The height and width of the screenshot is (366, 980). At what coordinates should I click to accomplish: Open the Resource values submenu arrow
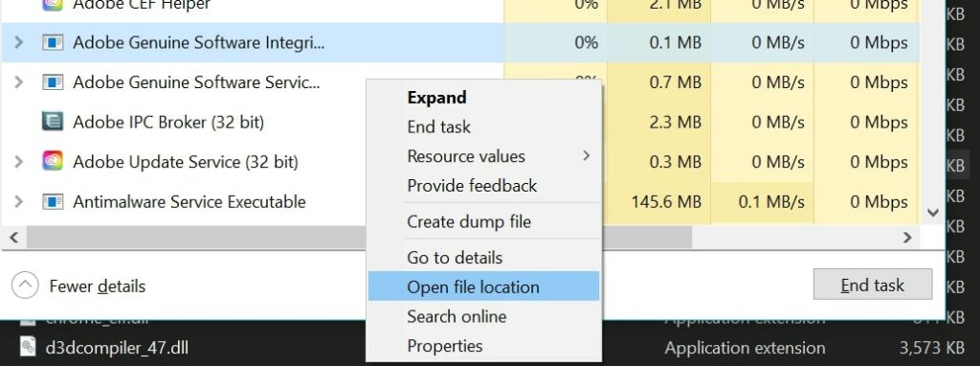coord(587,156)
